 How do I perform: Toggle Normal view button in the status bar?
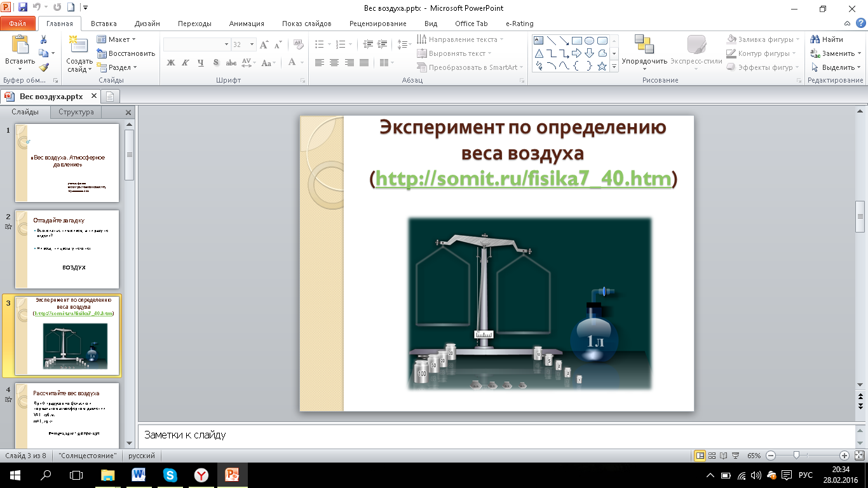[x=700, y=456]
